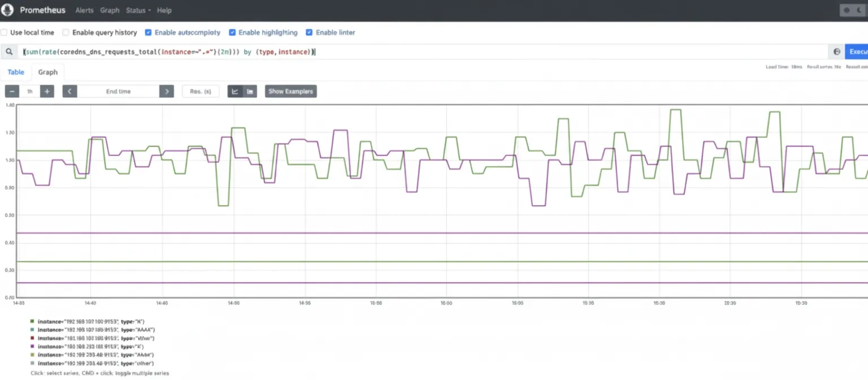
Task: Enable the Use local time checkbox
Action: (4, 32)
